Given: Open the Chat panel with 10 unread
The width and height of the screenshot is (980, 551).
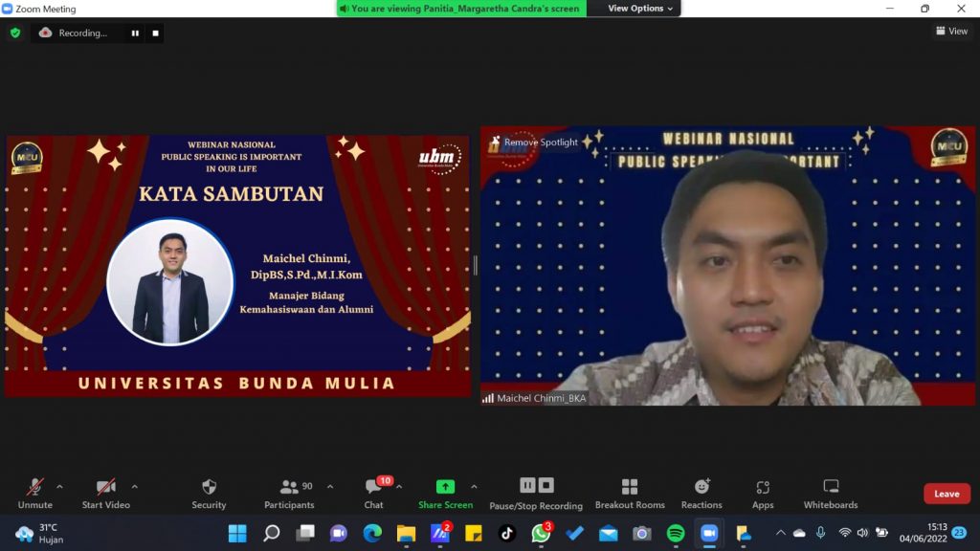Looking at the screenshot, I should [374, 494].
